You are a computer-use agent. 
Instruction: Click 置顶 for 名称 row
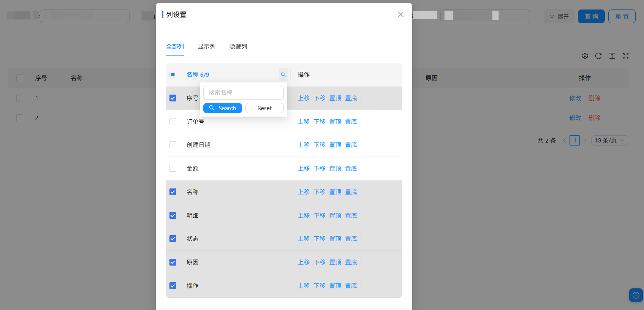tap(335, 192)
